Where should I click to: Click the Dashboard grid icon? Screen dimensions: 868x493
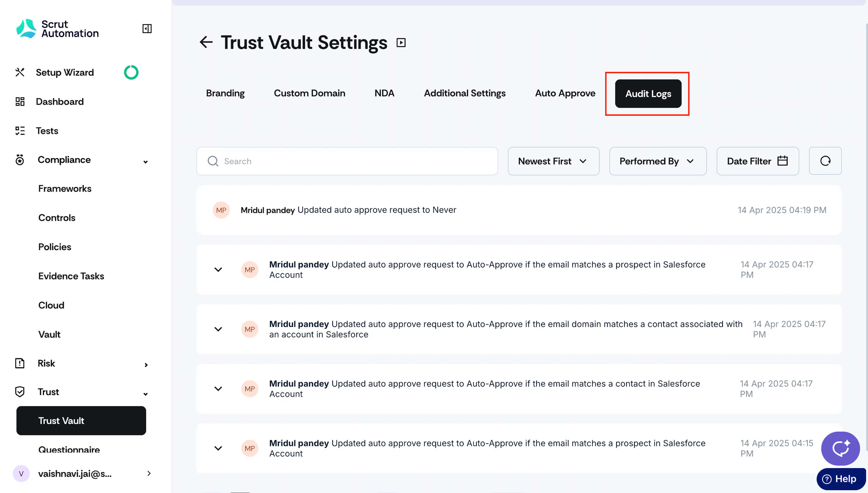point(20,101)
